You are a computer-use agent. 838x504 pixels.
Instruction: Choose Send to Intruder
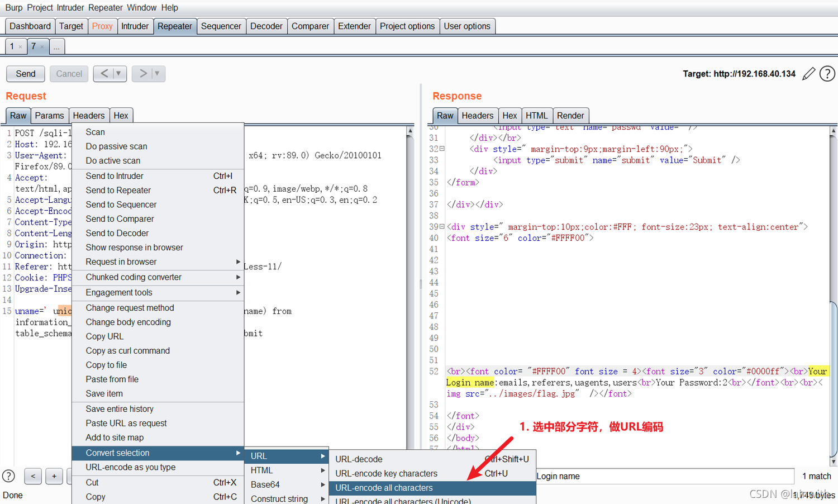158,176
